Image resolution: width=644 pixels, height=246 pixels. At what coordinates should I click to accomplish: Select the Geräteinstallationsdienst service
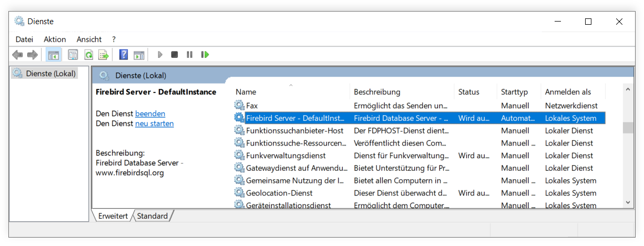click(x=420, y=204)
